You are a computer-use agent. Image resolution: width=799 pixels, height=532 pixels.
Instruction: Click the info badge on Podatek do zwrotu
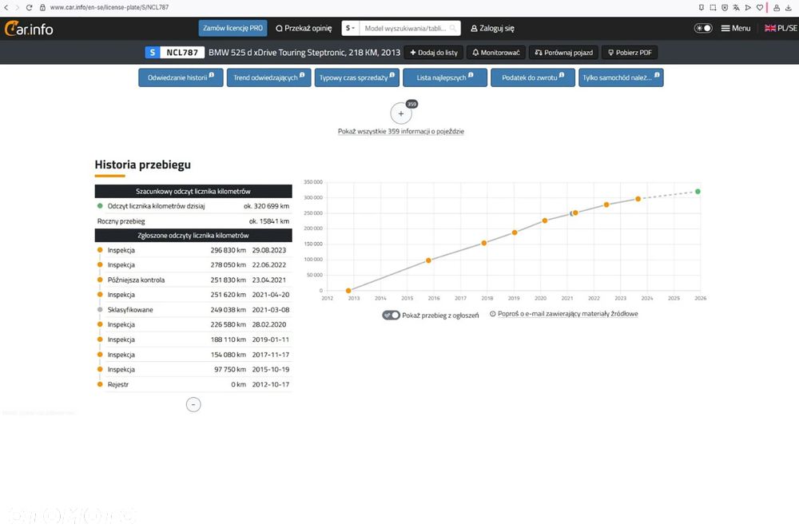(562, 75)
